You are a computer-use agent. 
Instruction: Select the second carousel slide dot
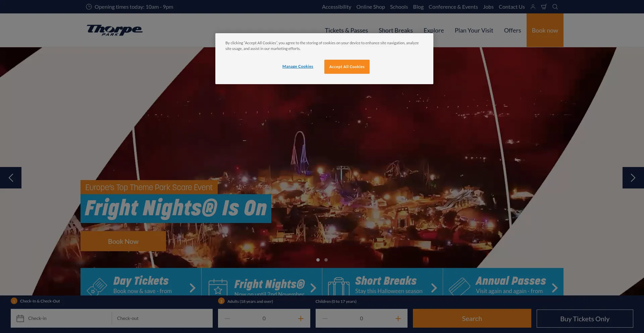point(326,260)
